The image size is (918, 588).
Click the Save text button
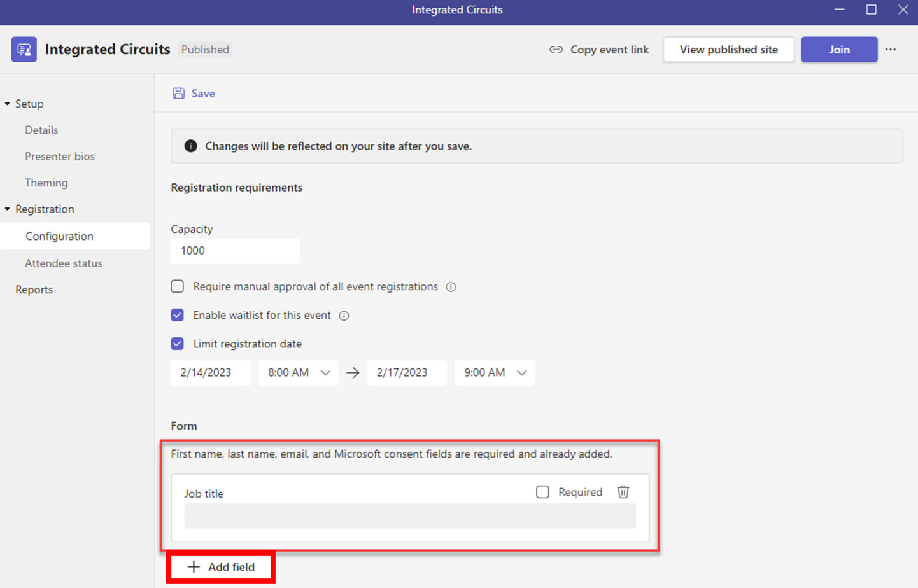(x=203, y=94)
